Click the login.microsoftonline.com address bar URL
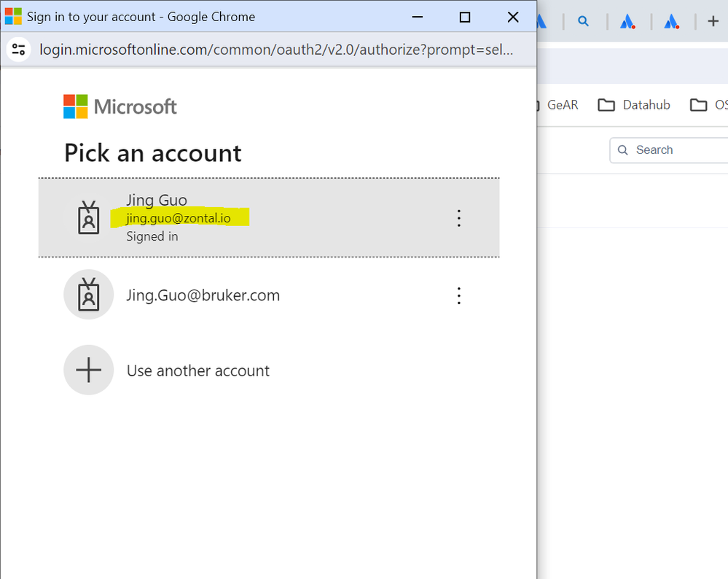 click(276, 50)
